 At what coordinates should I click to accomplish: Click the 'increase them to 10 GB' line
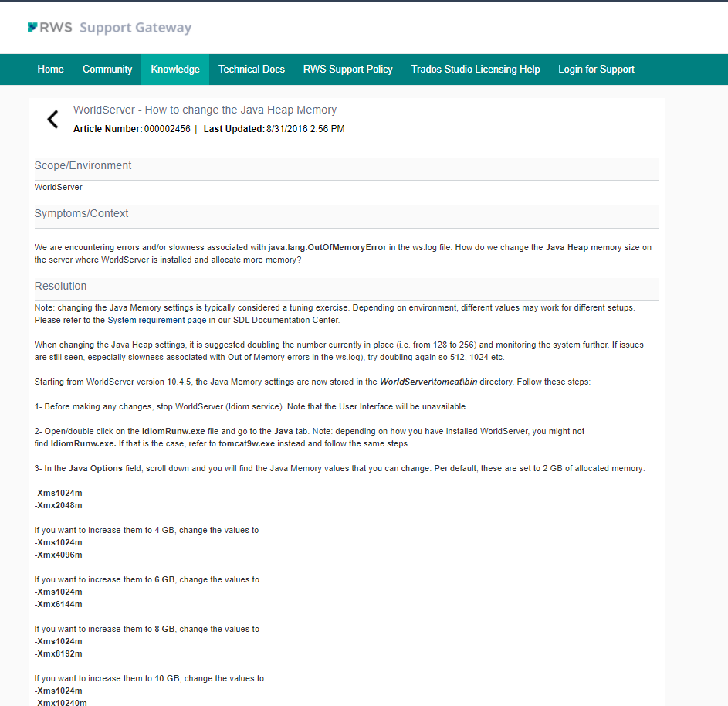149,679
